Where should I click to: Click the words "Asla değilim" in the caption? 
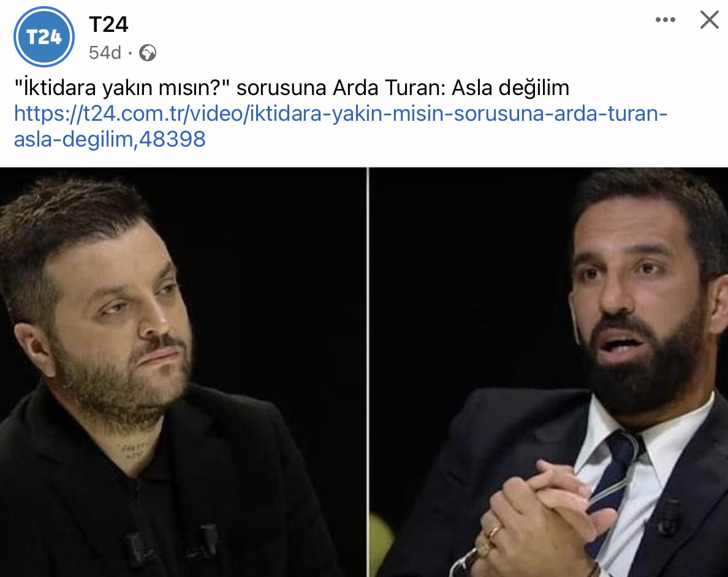[510, 87]
